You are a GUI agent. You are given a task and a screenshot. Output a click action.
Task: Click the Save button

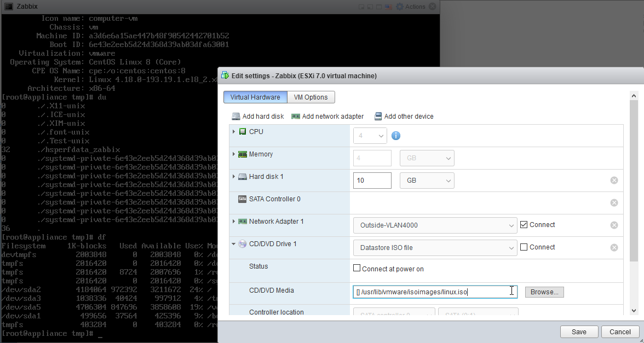click(x=579, y=332)
